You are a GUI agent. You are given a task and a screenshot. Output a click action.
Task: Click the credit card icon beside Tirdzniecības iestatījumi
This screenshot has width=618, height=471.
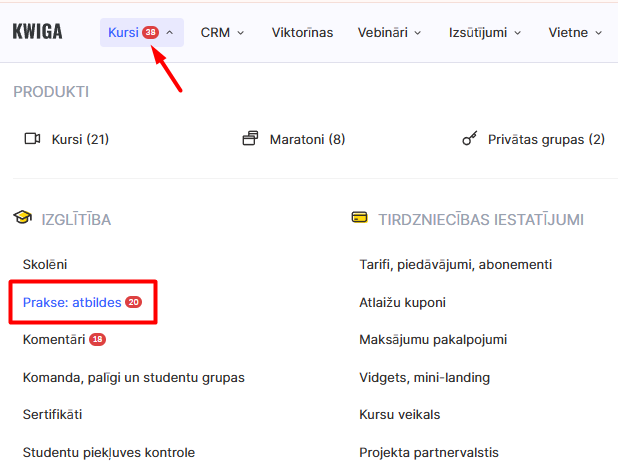tap(359, 217)
